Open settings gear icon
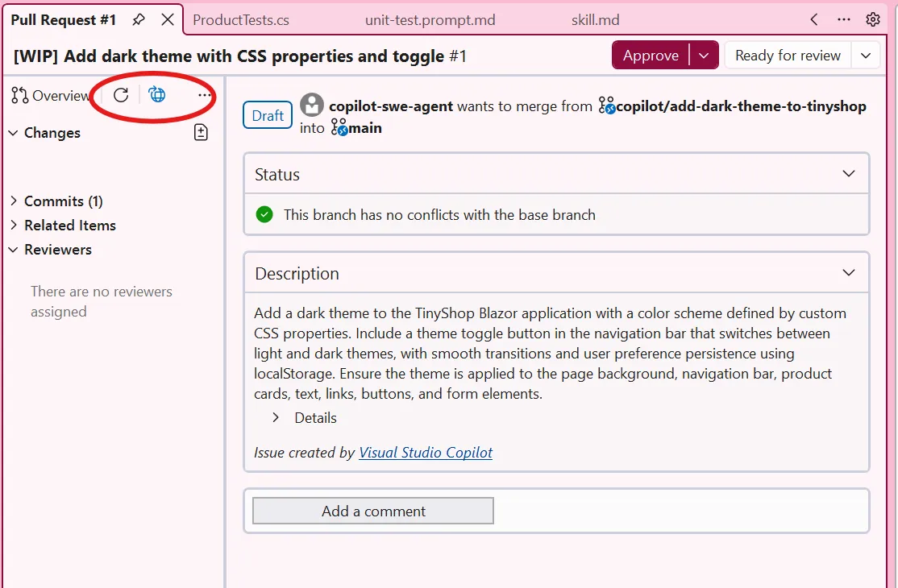Viewport: 898px width, 588px height. coord(873,20)
